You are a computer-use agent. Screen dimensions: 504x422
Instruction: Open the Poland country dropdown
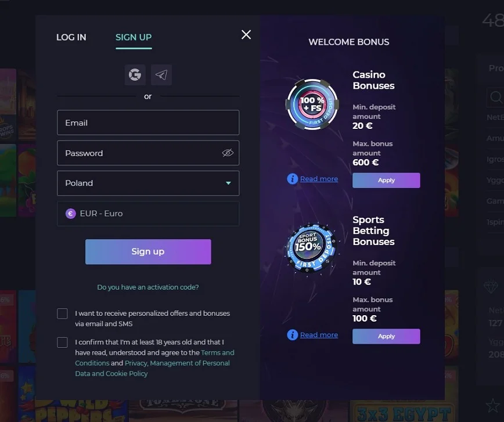coord(148,183)
